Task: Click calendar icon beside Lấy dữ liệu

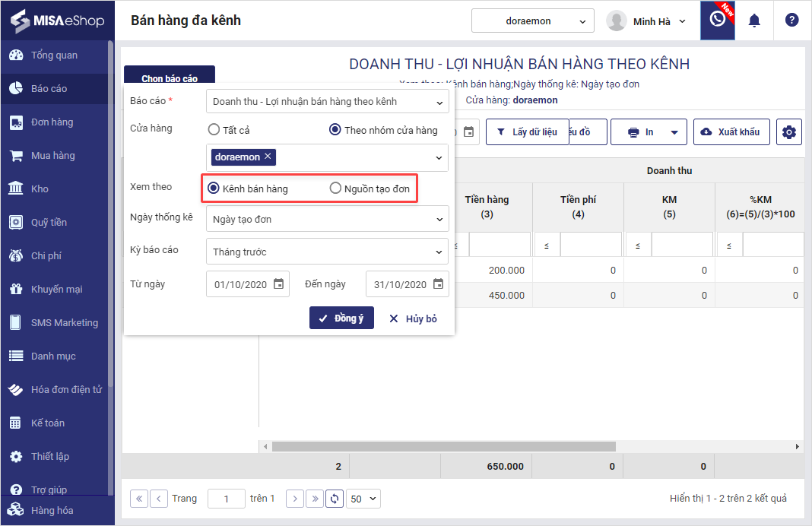Action: pos(468,132)
